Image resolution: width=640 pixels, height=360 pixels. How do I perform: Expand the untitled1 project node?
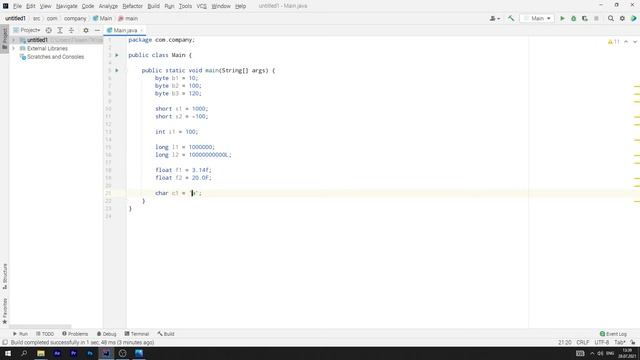[x=14, y=40]
